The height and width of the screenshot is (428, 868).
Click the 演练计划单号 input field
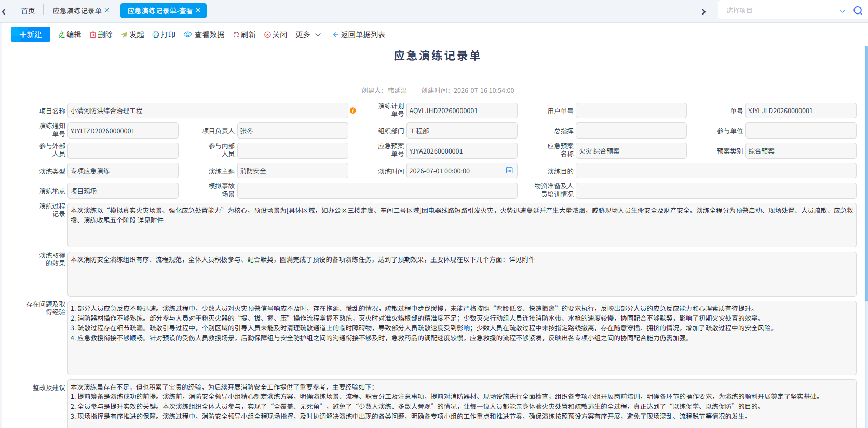pos(462,111)
